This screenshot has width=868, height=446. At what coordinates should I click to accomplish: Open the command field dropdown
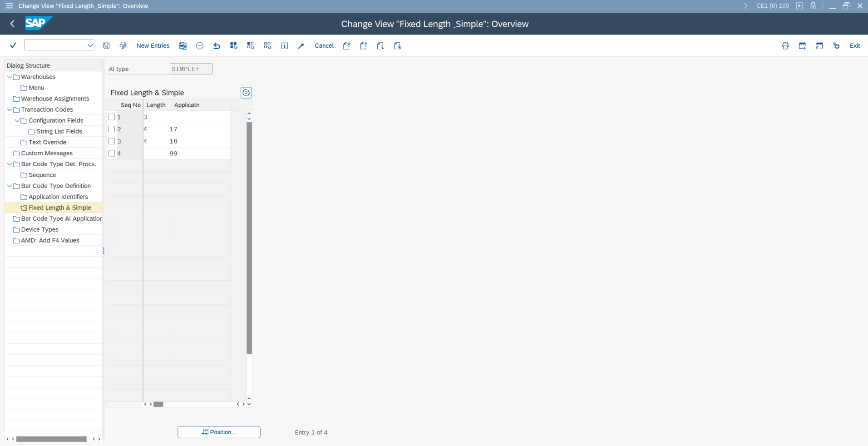pyautogui.click(x=90, y=45)
